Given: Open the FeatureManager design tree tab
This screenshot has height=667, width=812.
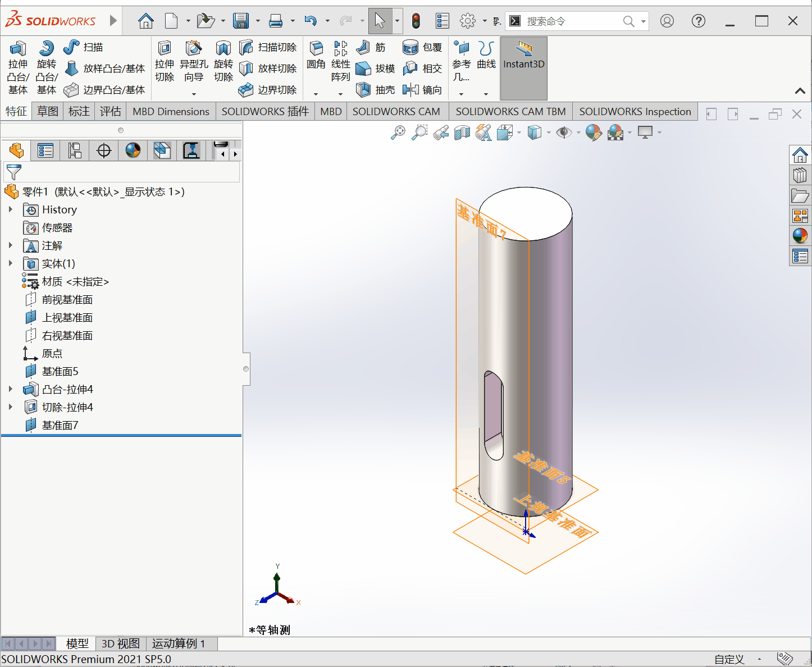Looking at the screenshot, I should (16, 150).
